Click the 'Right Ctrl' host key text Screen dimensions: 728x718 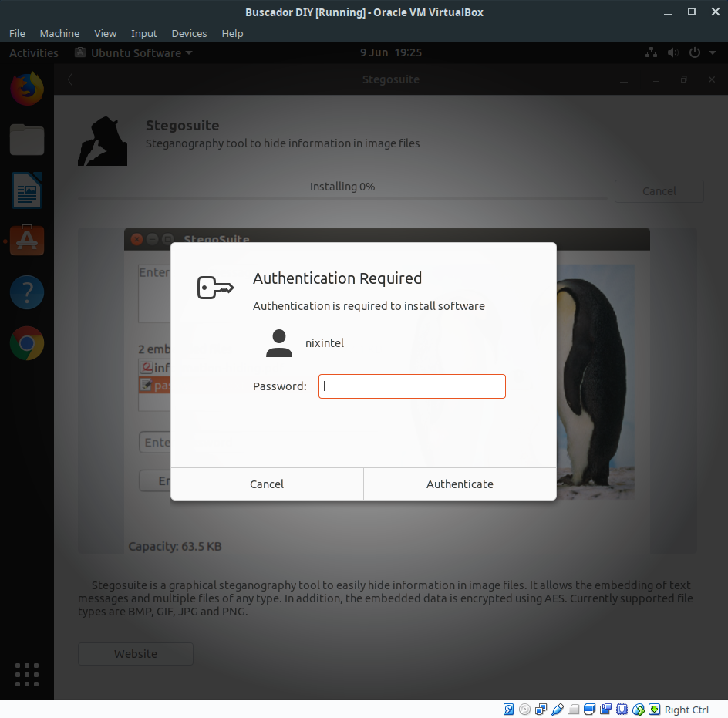coord(686,710)
